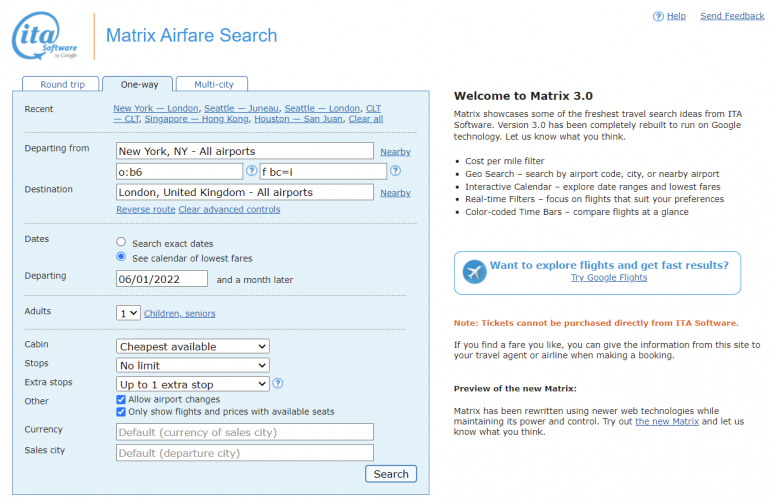The height and width of the screenshot is (501, 770).
Task: Click the Departing date input field
Action: coord(161,279)
